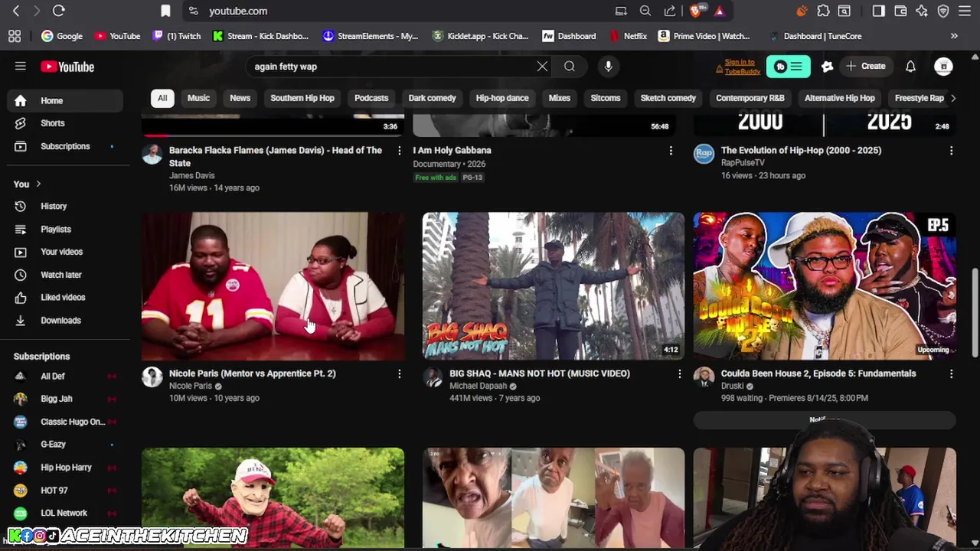The width and height of the screenshot is (980, 551).
Task: Play BIG SHAQ Mans Not Hot thumbnail
Action: pos(553,286)
